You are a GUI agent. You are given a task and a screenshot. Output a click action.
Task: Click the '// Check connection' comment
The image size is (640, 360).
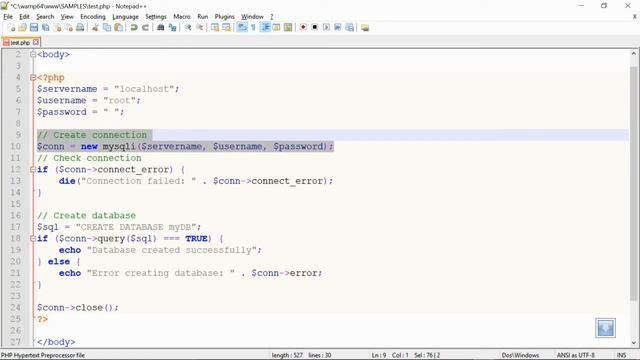(89, 158)
